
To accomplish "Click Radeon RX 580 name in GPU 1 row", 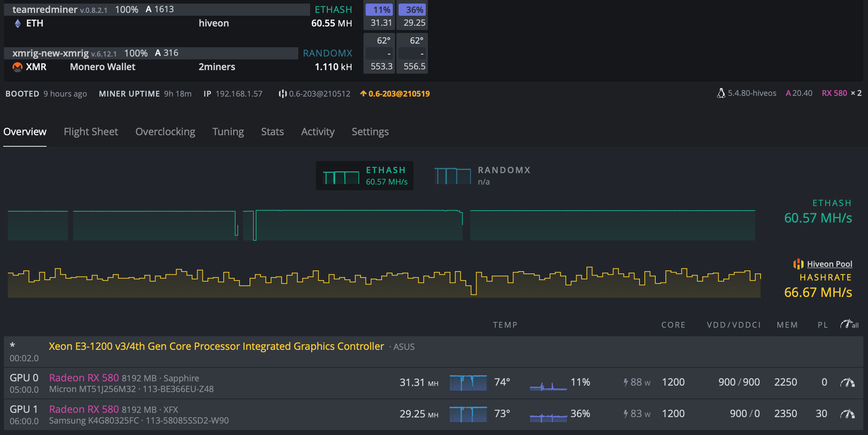I will 84,409.
